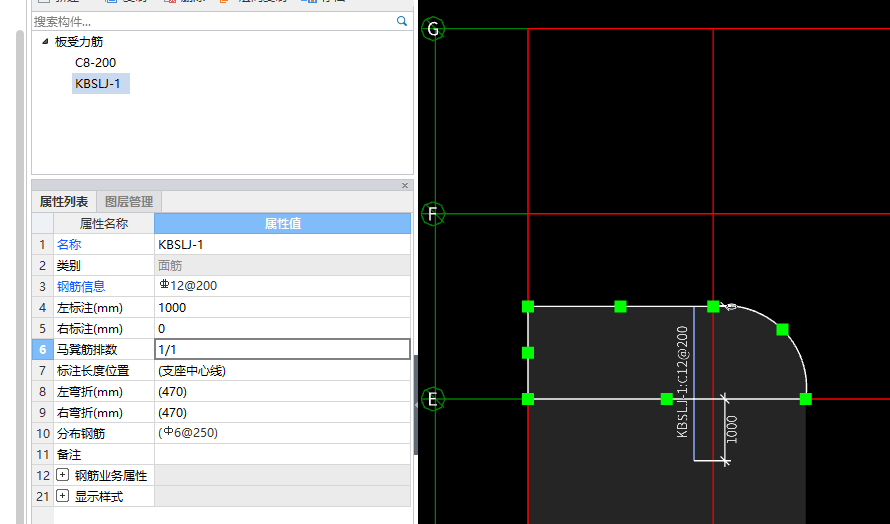
Task: Click the grip on the arc midpoint
Action: coord(782,329)
